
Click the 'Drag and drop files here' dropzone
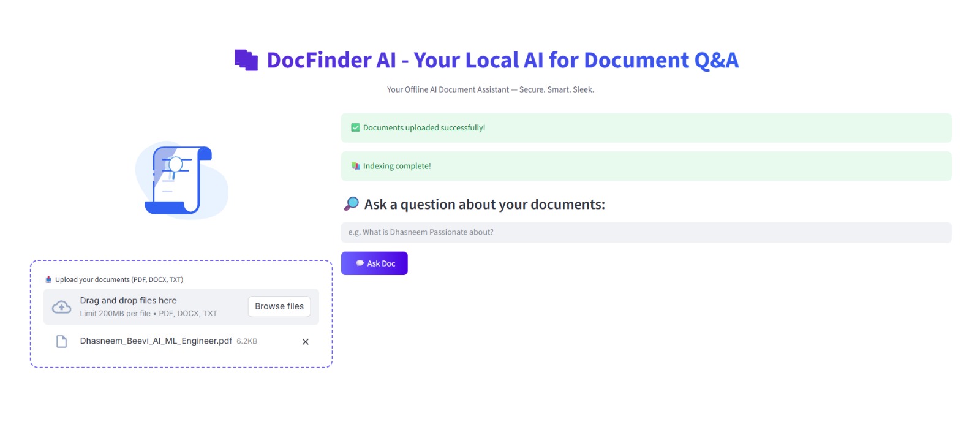point(181,306)
